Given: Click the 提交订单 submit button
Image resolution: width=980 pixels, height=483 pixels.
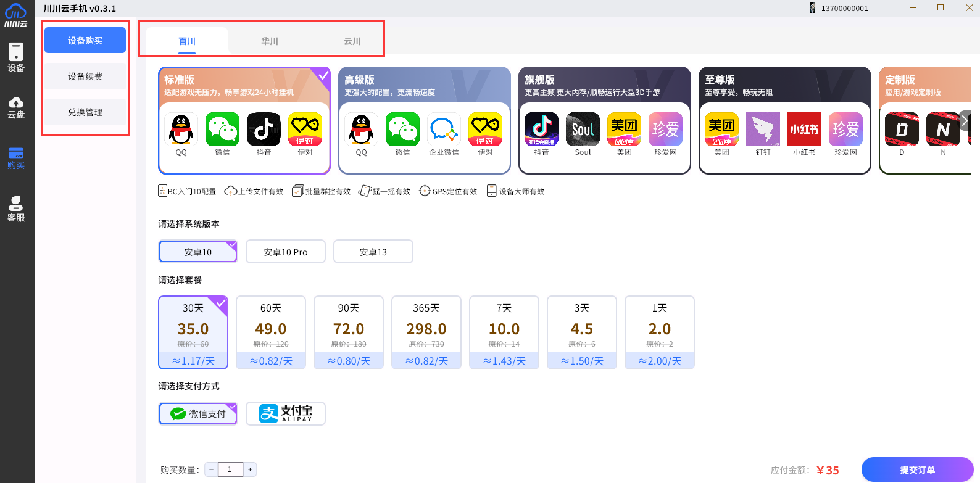Looking at the screenshot, I should (917, 469).
